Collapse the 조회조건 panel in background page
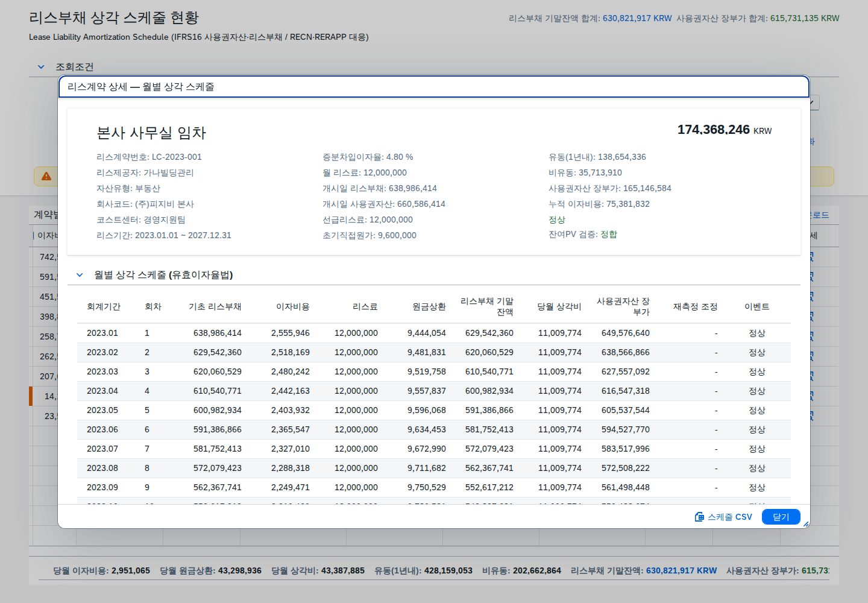Image resolution: width=868 pixels, height=603 pixels. tap(41, 67)
